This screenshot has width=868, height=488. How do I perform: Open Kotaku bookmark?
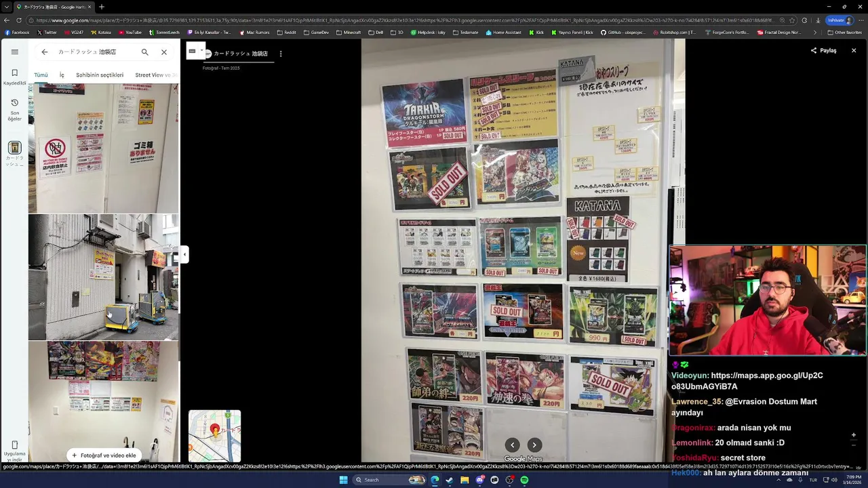point(100,32)
